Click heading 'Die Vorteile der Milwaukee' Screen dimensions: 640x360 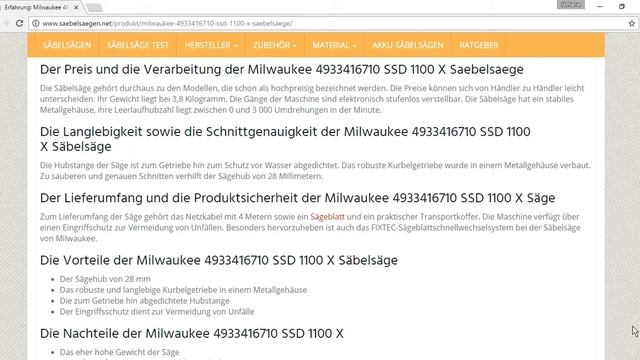[219, 260]
